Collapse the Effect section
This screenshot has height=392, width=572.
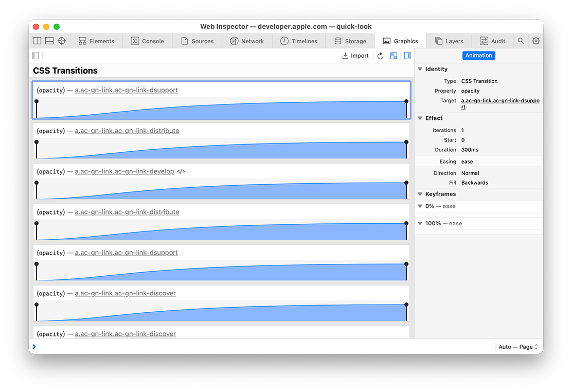[x=420, y=118]
